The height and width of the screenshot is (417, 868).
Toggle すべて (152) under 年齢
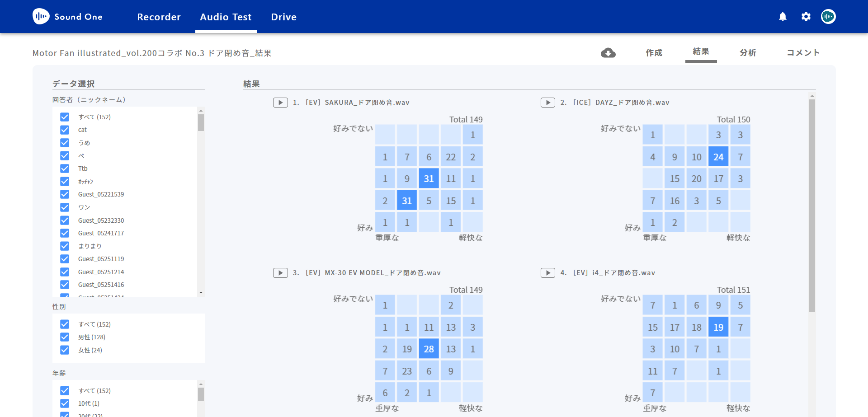pos(65,391)
